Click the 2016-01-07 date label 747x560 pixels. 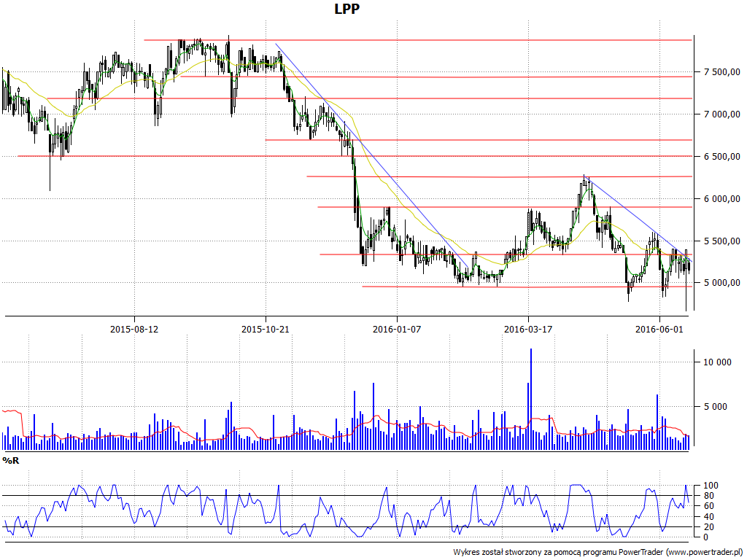coord(397,329)
